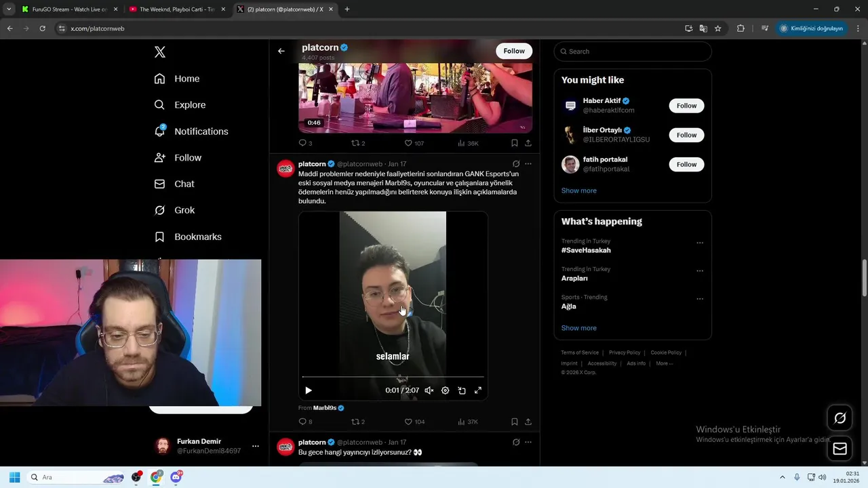Toggle picture-in-picture on the video

tap(462, 390)
